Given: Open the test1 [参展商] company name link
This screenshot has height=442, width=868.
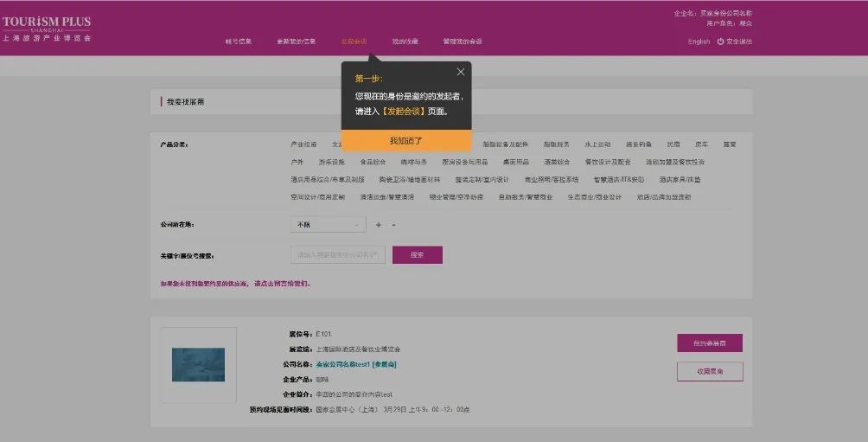Looking at the screenshot, I should point(356,364).
